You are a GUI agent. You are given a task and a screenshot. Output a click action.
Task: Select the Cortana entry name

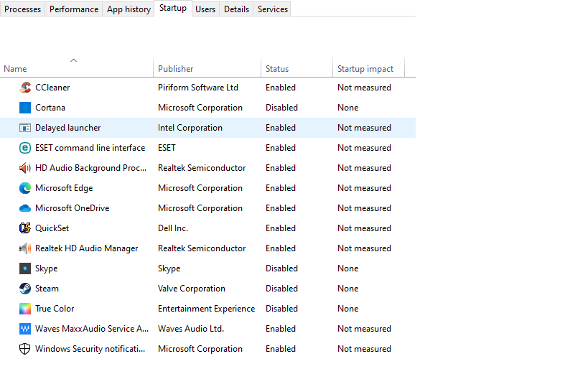click(x=50, y=108)
